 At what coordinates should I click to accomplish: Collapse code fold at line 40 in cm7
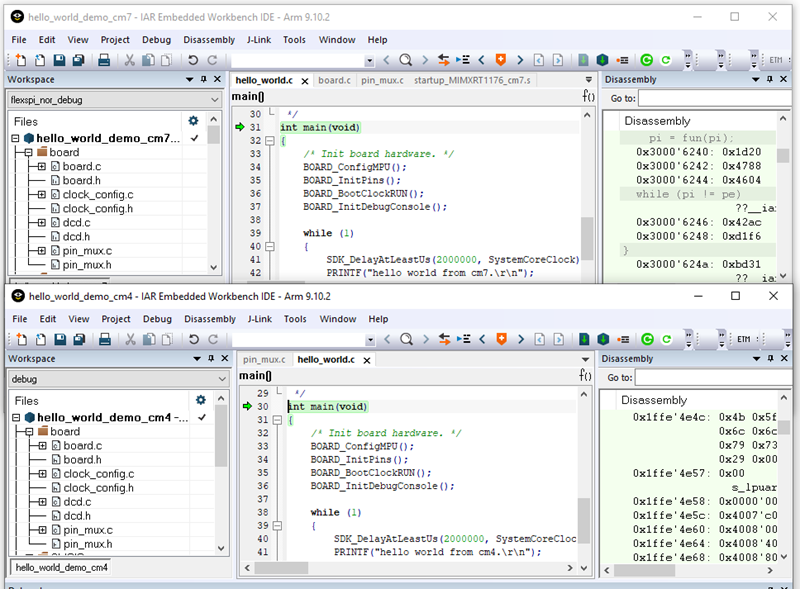click(x=270, y=247)
